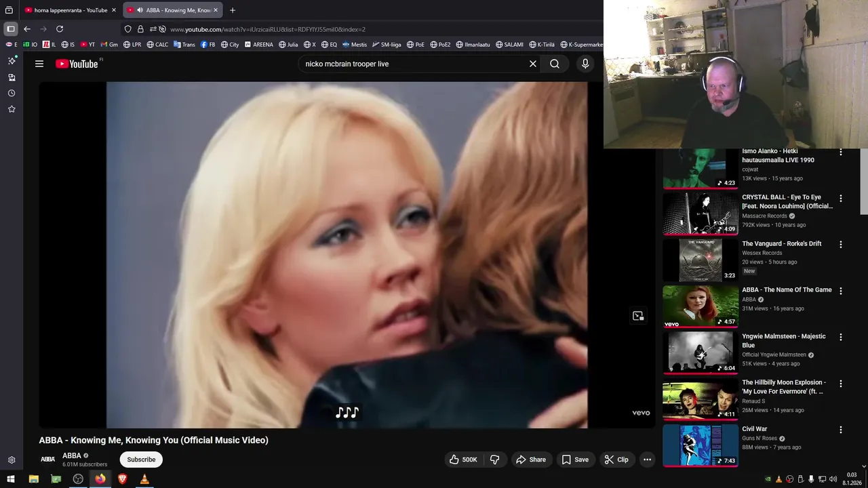868x488 pixels.
Task: Open options for CRYSTAL BALL video
Action: point(841,199)
